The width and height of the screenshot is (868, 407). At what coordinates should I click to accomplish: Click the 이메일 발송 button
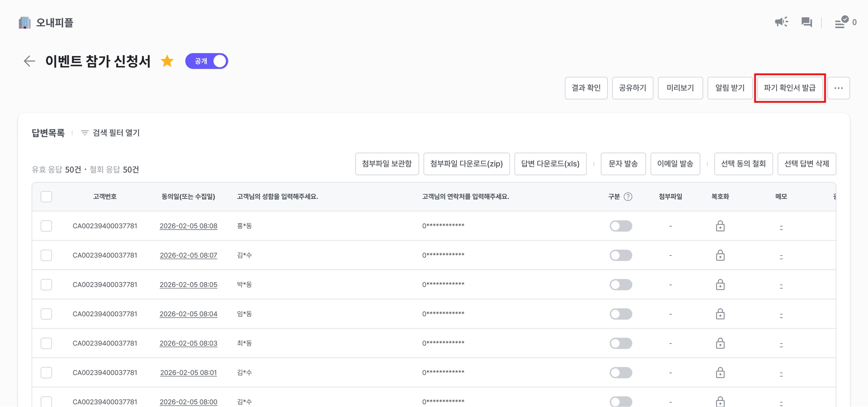[675, 164]
